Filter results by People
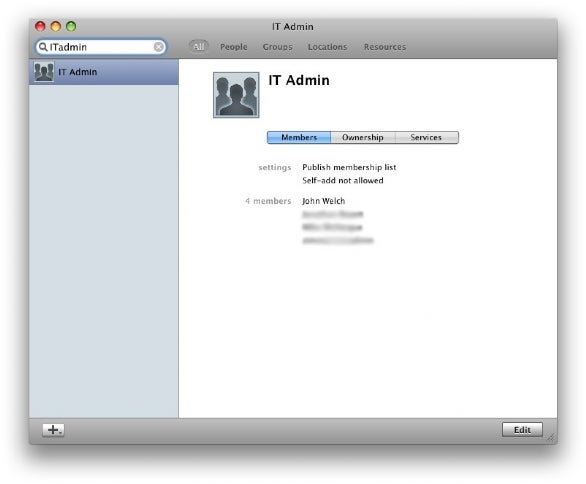Image resolution: width=586 pixels, height=484 pixels. [234, 47]
